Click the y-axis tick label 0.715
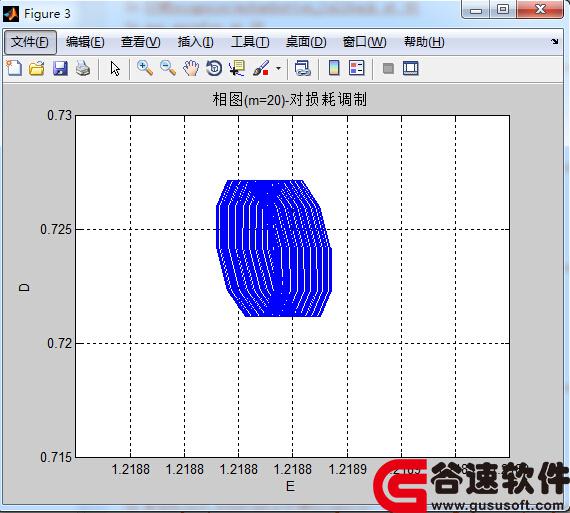The height and width of the screenshot is (513, 570). click(x=56, y=457)
